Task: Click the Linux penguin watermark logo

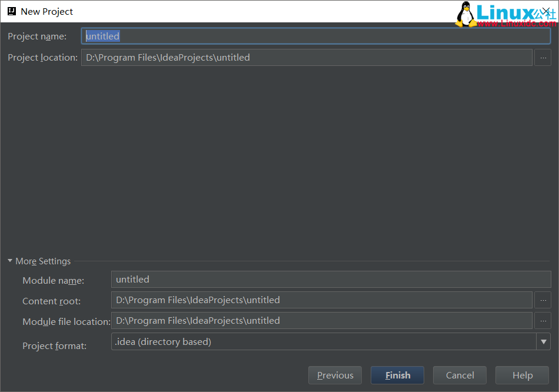Action: [x=465, y=14]
